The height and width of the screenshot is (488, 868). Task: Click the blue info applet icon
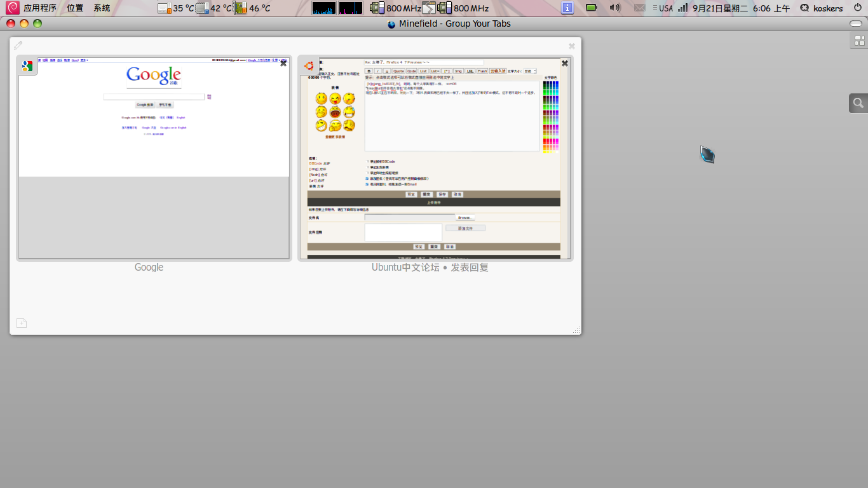pos(568,8)
